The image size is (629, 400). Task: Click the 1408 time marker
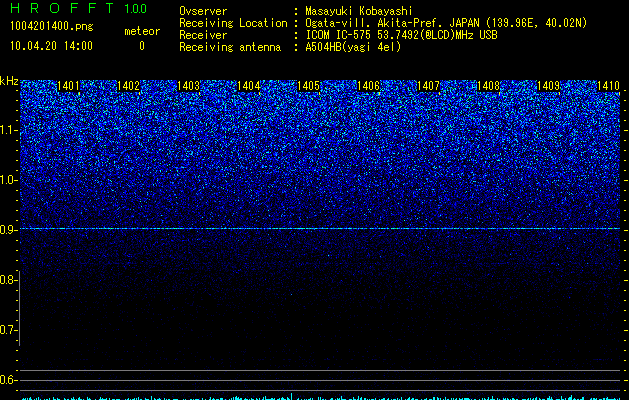click(x=488, y=86)
